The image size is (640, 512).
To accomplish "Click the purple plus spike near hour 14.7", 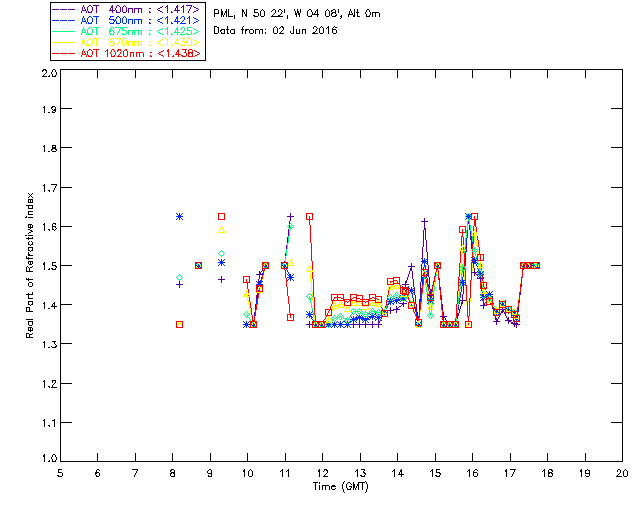I will 424,221.
